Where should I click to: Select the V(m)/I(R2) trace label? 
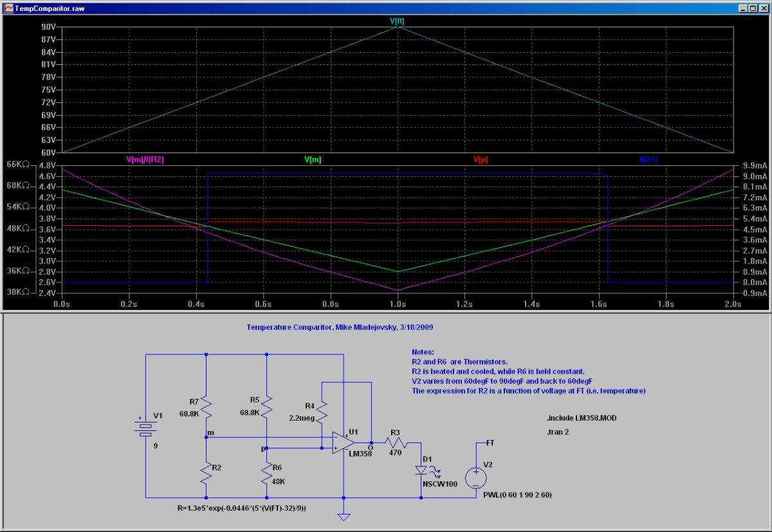click(x=145, y=159)
